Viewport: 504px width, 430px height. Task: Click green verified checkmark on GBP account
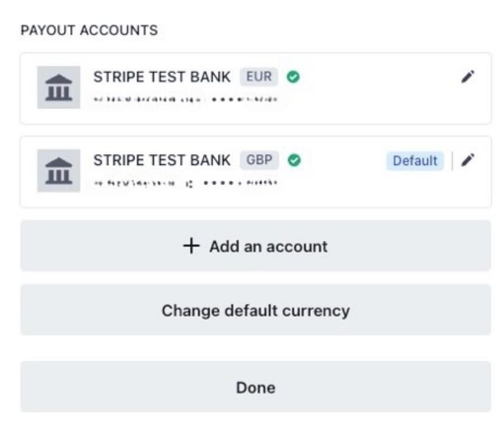pos(295,160)
